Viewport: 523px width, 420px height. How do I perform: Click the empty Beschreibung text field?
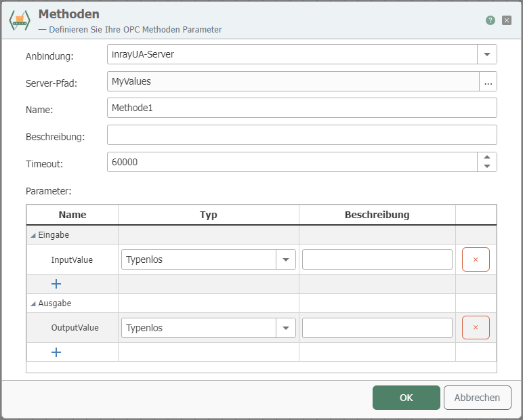(301, 135)
